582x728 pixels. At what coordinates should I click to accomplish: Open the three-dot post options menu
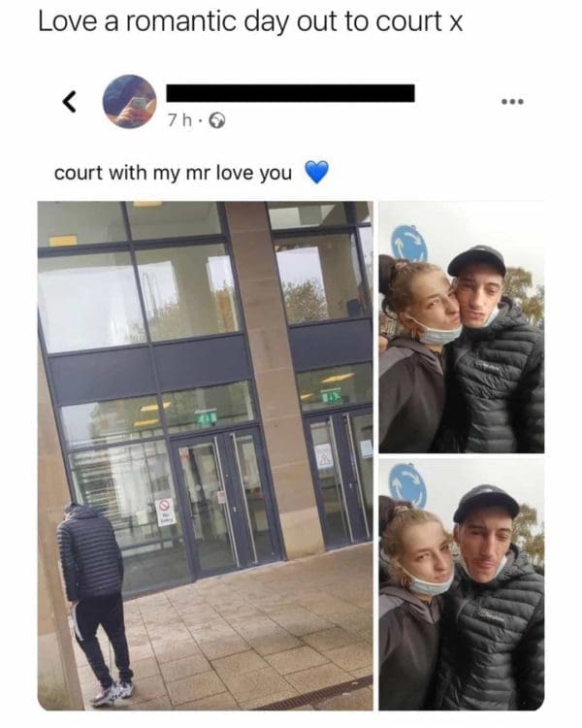tap(513, 101)
